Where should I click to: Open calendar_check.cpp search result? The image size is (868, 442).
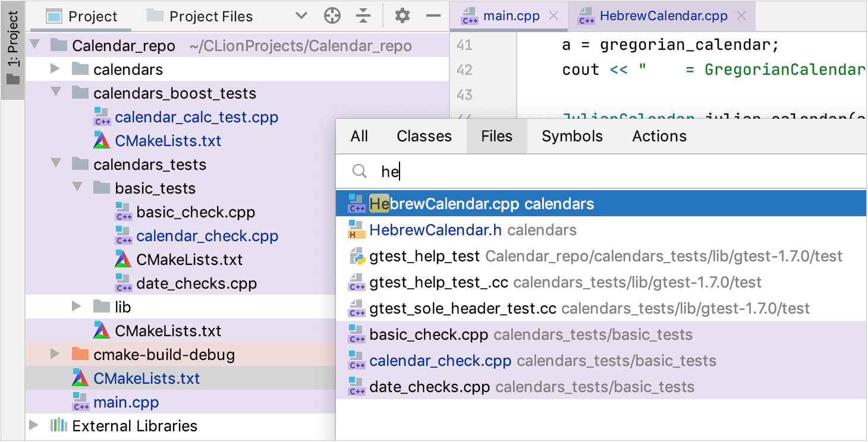[x=601, y=361]
